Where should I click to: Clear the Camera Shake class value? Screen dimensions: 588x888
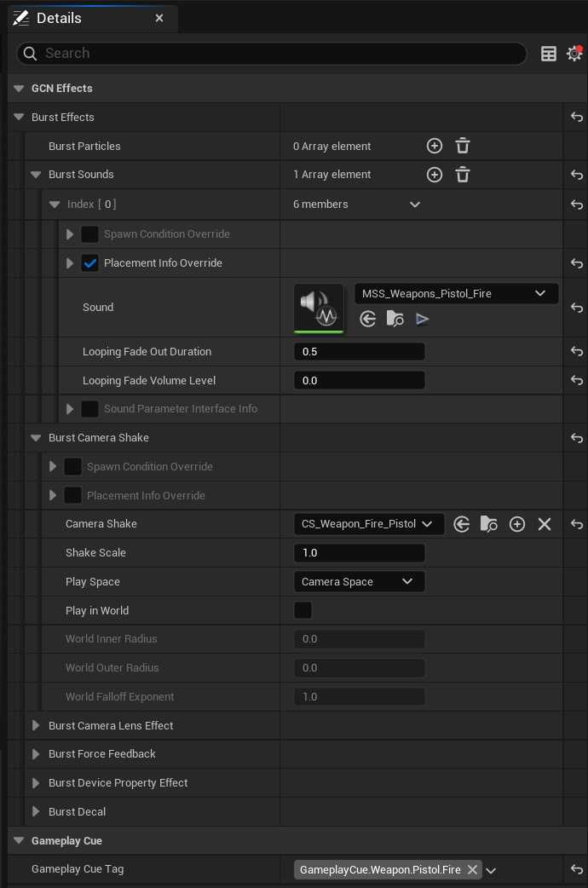[545, 524]
